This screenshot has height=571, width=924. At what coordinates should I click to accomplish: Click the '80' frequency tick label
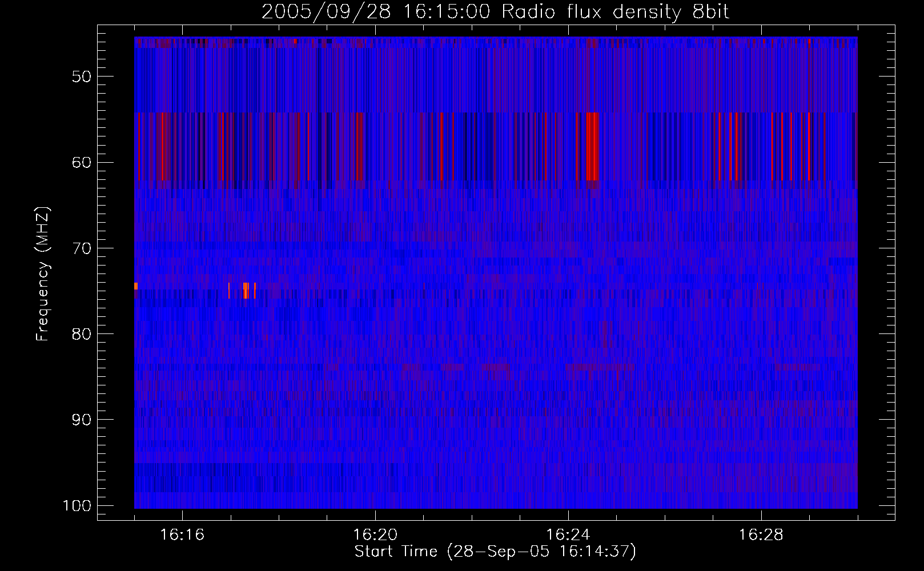[82, 334]
